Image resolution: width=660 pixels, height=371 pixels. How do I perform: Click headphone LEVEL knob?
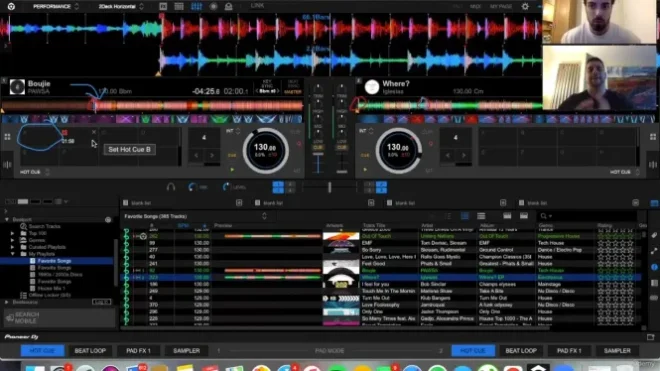click(226, 187)
